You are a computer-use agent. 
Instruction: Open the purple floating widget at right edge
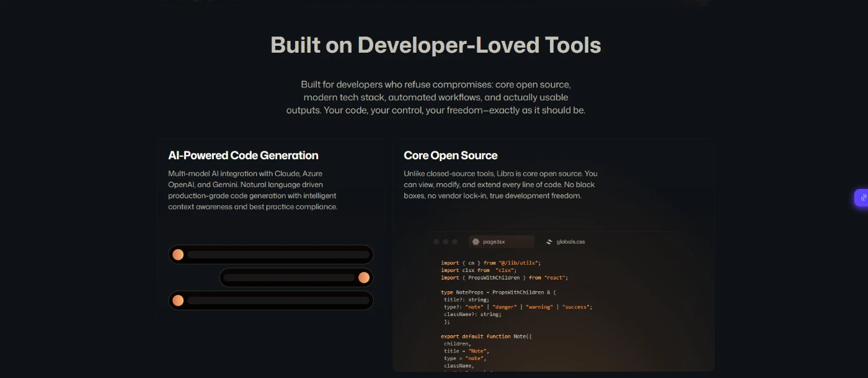tap(862, 198)
